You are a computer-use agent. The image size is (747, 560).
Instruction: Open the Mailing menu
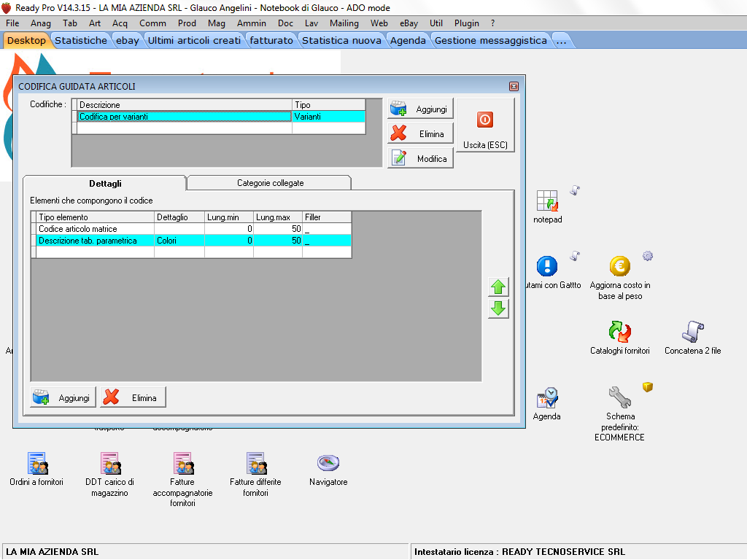coord(344,23)
